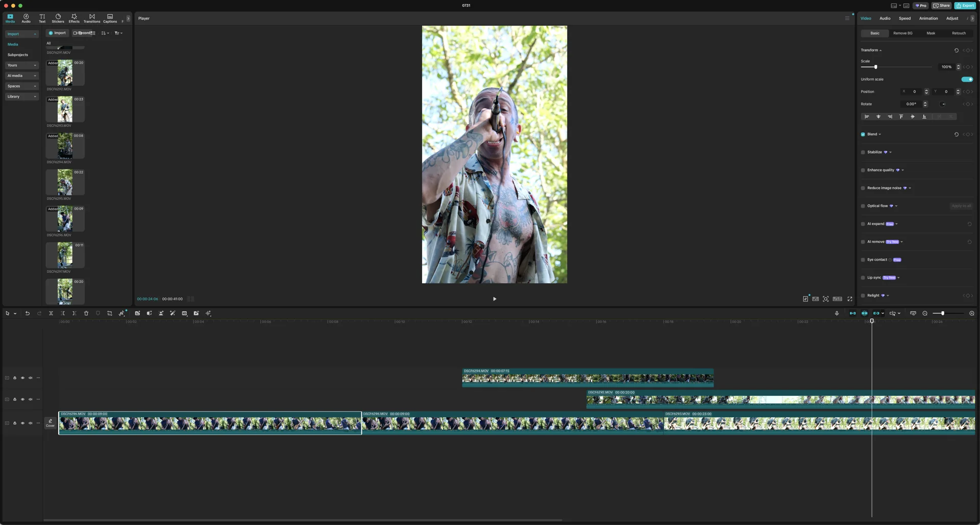Screen dimensions: 980x525
Task: Switch to the Speed tab
Action: [x=904, y=18]
